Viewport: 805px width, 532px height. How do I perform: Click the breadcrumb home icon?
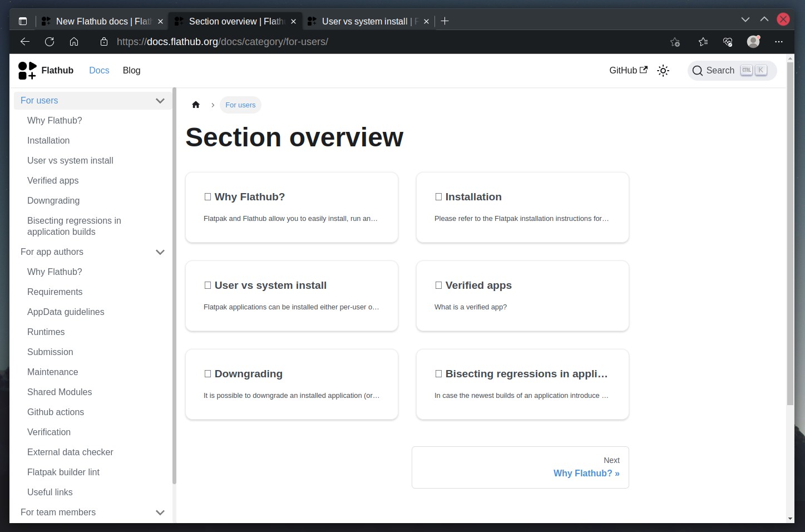(196, 105)
